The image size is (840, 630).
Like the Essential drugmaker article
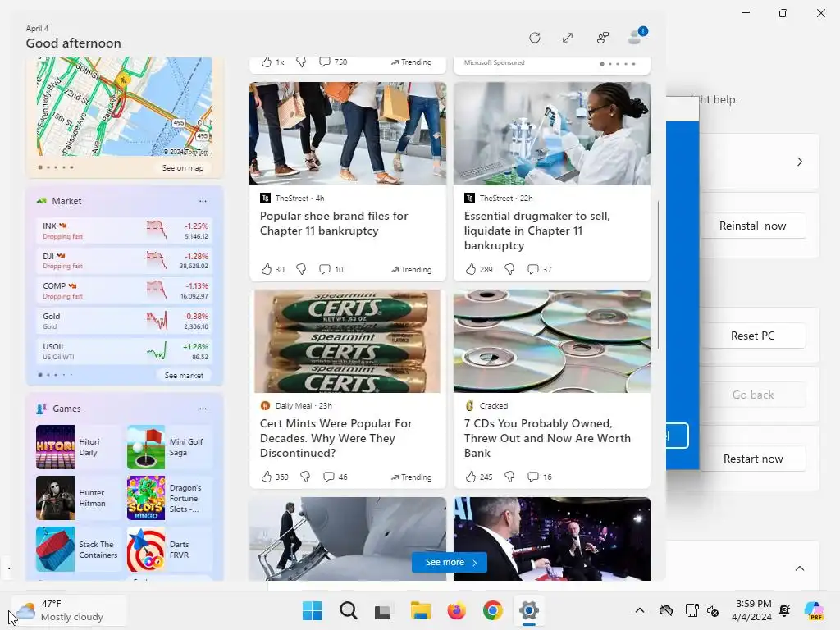point(471,269)
